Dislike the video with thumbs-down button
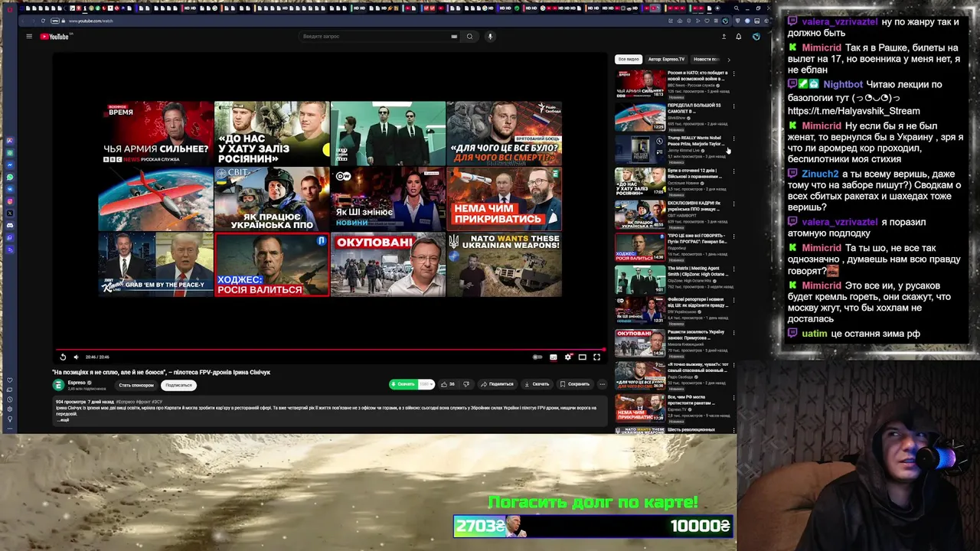980x551 pixels. [465, 384]
